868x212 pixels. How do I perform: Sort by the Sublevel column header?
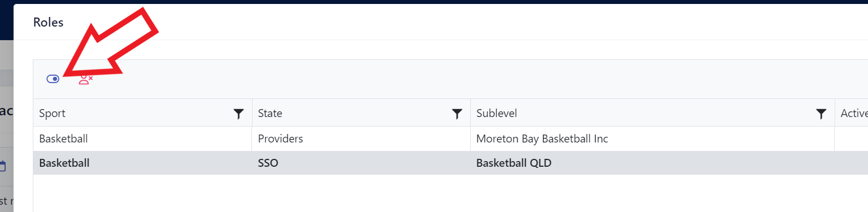tap(496, 113)
